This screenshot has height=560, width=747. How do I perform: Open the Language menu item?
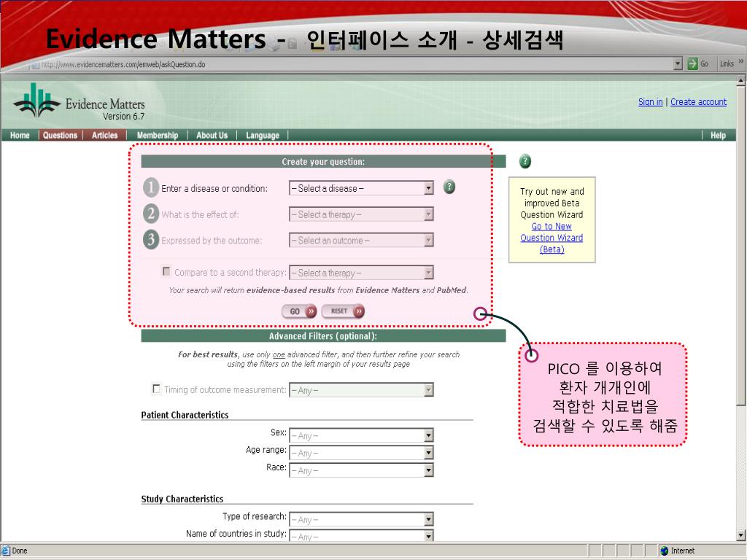pos(263,135)
